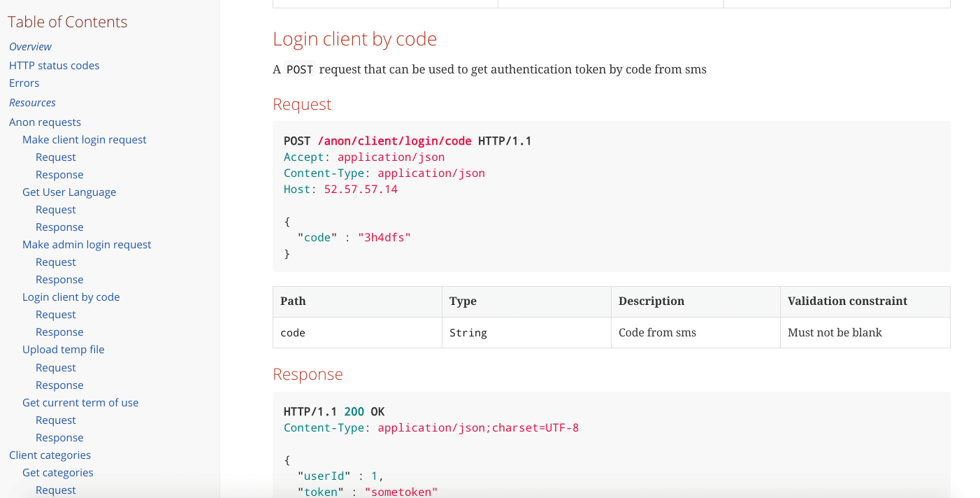The height and width of the screenshot is (498, 980).
Task: Open Request under Make client login request
Action: [55, 157]
